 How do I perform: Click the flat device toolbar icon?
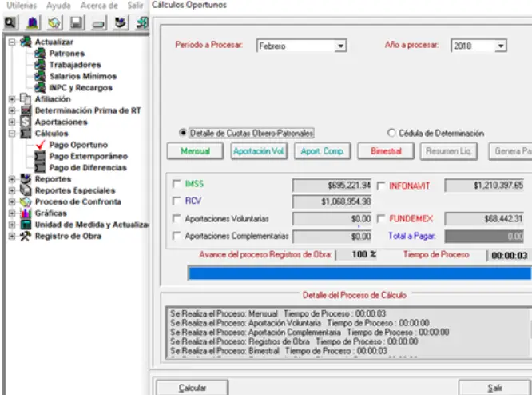click(x=99, y=22)
